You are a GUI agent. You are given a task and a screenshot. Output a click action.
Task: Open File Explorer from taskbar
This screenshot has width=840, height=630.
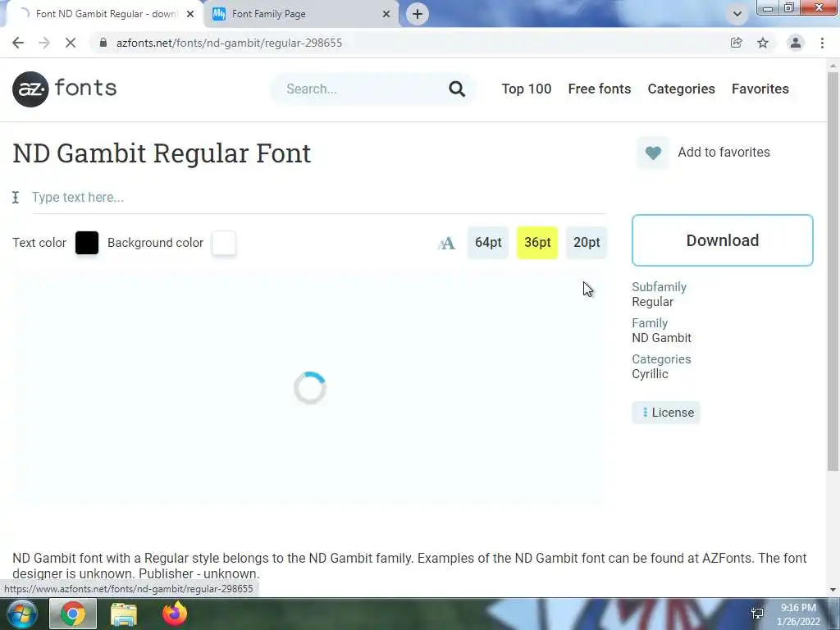click(124, 614)
